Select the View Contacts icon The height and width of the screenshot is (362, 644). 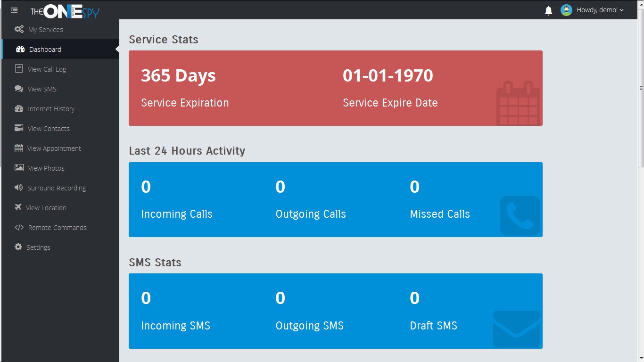pos(18,128)
